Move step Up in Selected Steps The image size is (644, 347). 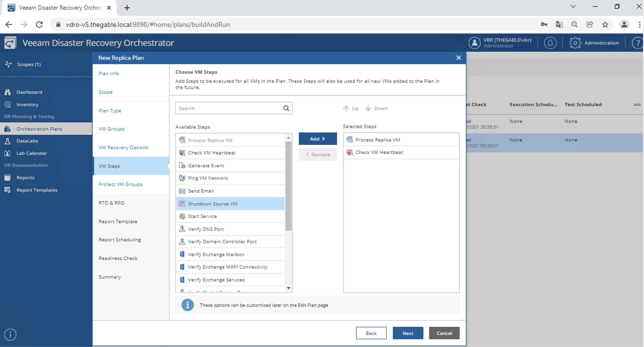(x=351, y=108)
